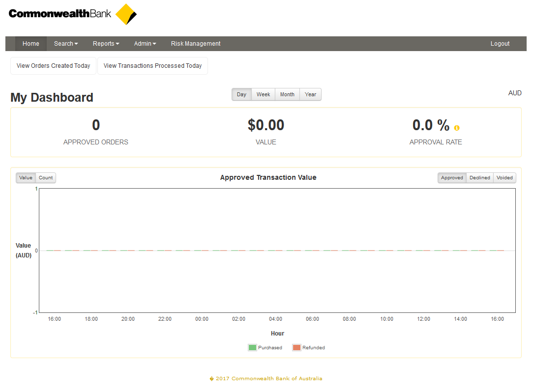
Task: Show Declined transactions in chart
Action: coord(479,178)
